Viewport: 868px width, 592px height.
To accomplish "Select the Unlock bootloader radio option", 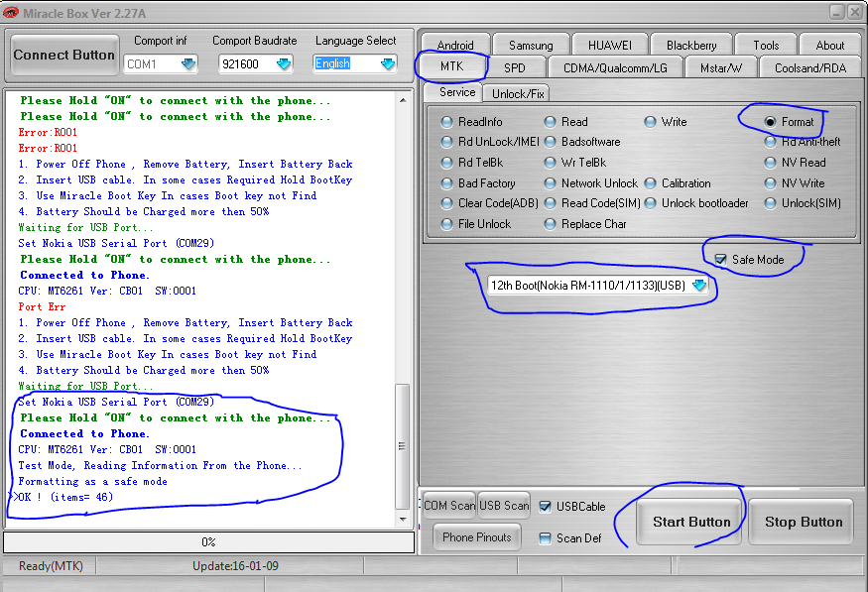I will point(651,203).
